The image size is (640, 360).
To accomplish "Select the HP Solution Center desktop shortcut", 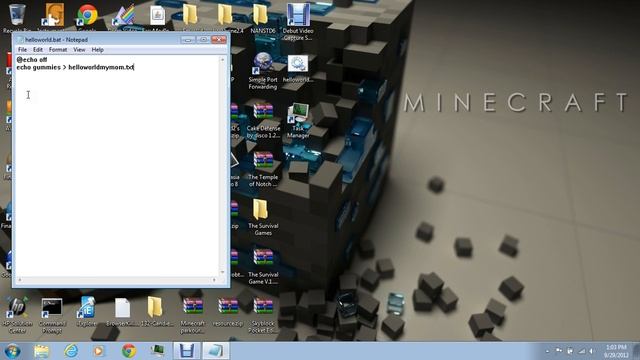I will tap(17, 315).
